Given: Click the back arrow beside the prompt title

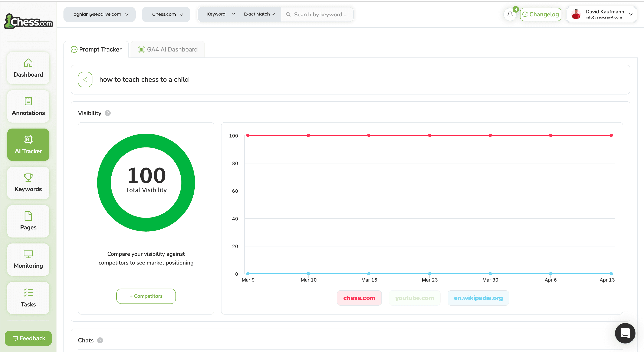Looking at the screenshot, I should (85, 79).
